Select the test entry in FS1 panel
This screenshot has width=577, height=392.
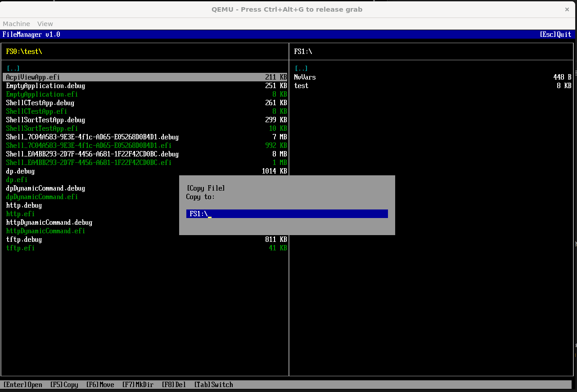[x=301, y=86]
